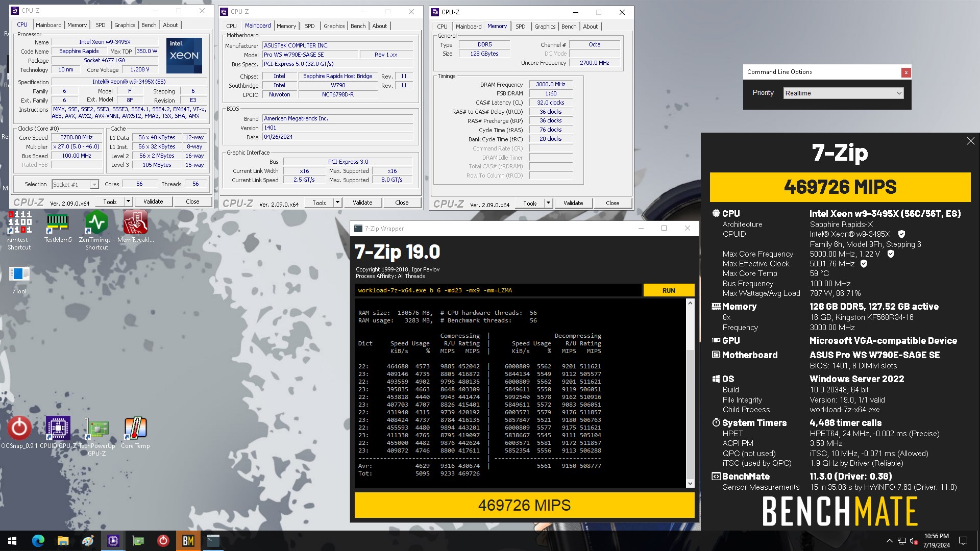The height and width of the screenshot is (551, 980).
Task: Select SPD tab in Mainboard CPU-Z window
Action: tap(310, 26)
